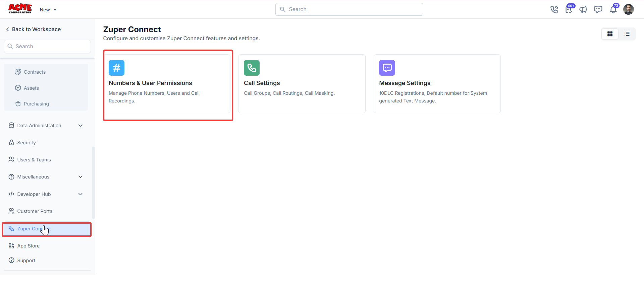Viewport: 644px width, 294px height.
Task: Click the purple chat icon on Message Settings
Action: [387, 68]
